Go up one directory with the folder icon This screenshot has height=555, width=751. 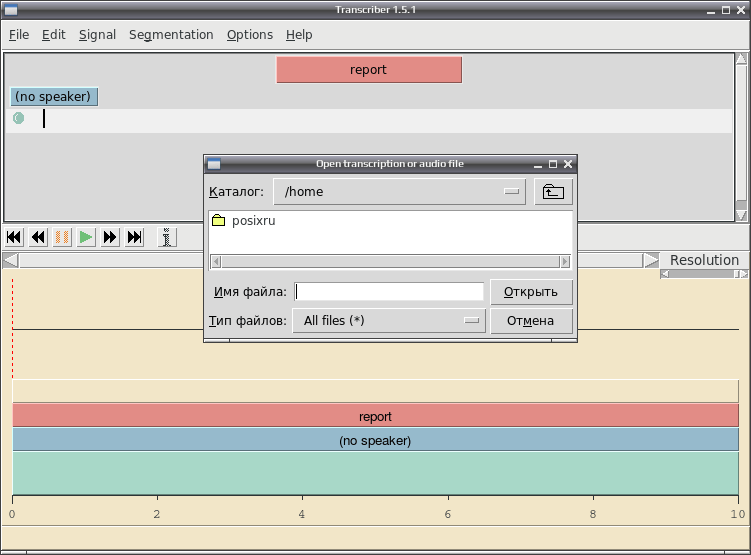coord(553,192)
